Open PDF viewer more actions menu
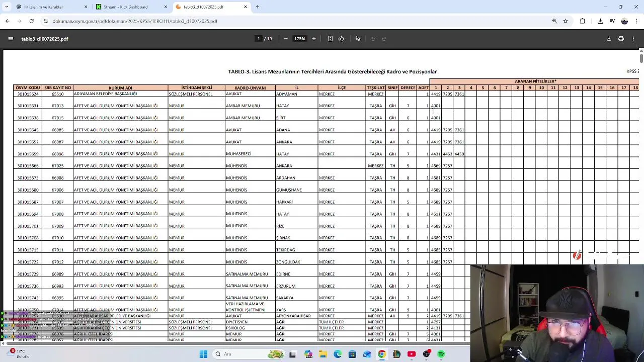This screenshot has width=644, height=362. click(x=633, y=39)
